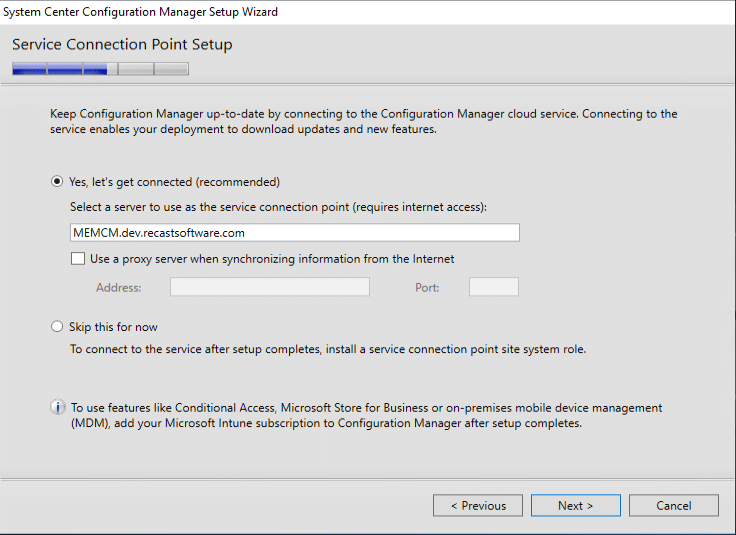Screen dimensions: 736x535
Task: Enable the proxy server checkbox
Action: coord(78,259)
